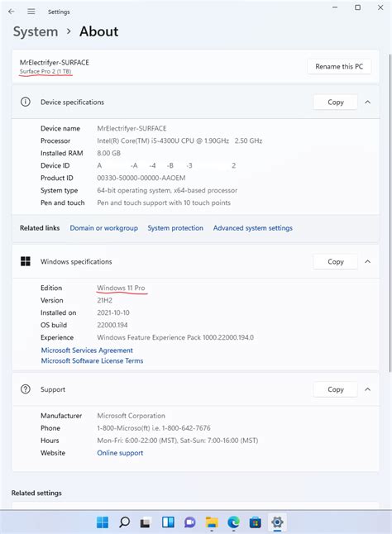
Task: Maximize the Settings window
Action: pos(357,7)
